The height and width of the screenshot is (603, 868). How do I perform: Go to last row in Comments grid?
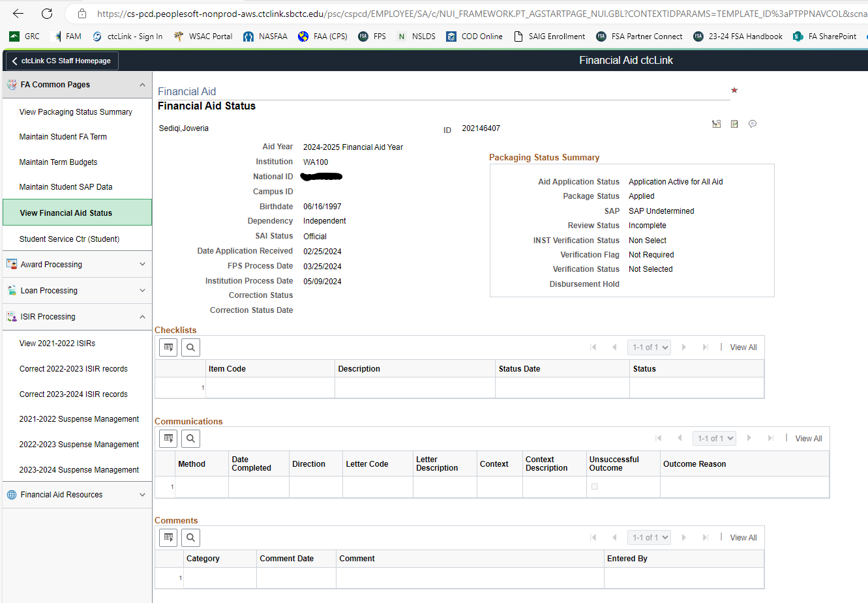coord(705,538)
